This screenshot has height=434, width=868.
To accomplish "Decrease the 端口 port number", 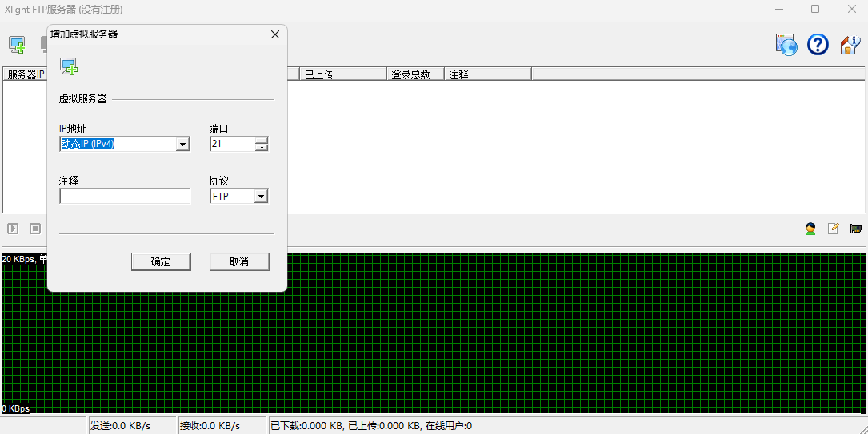I will (x=262, y=148).
